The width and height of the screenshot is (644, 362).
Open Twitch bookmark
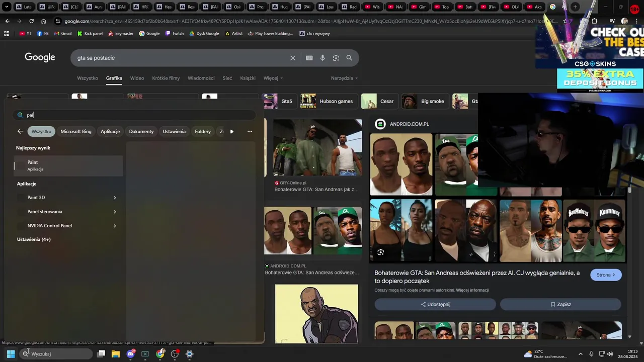click(x=174, y=33)
